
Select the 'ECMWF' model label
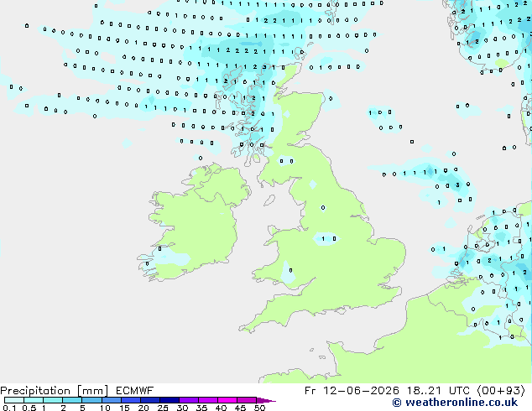[135, 391]
